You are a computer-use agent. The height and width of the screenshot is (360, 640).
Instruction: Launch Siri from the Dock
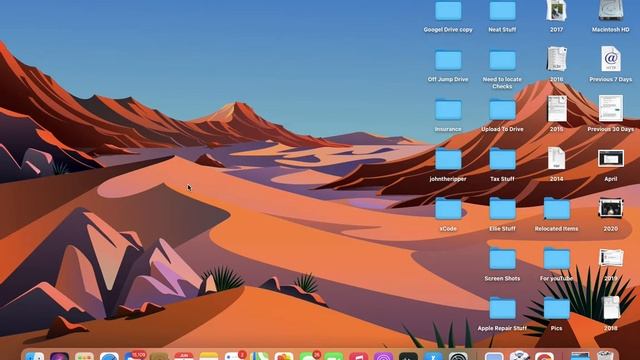[x=59, y=356]
